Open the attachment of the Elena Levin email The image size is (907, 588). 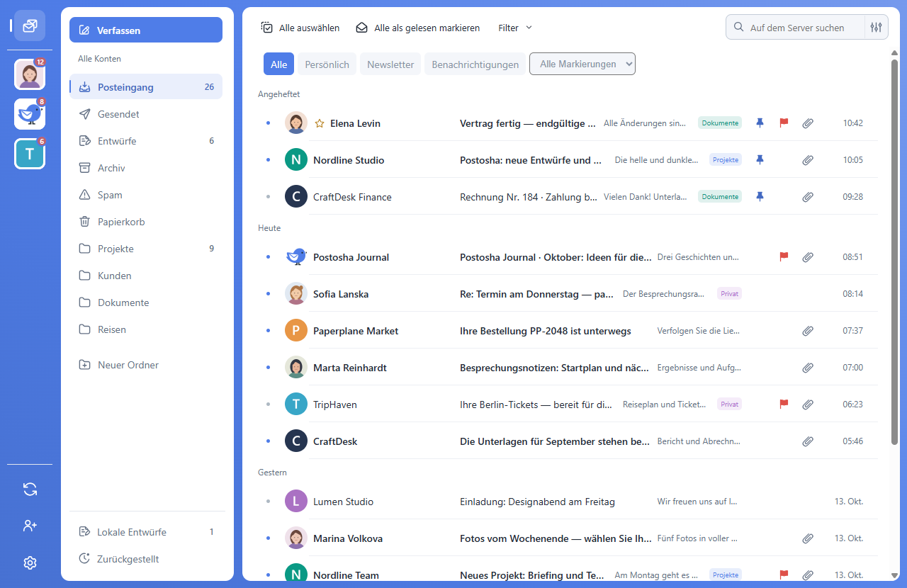pyautogui.click(x=807, y=123)
